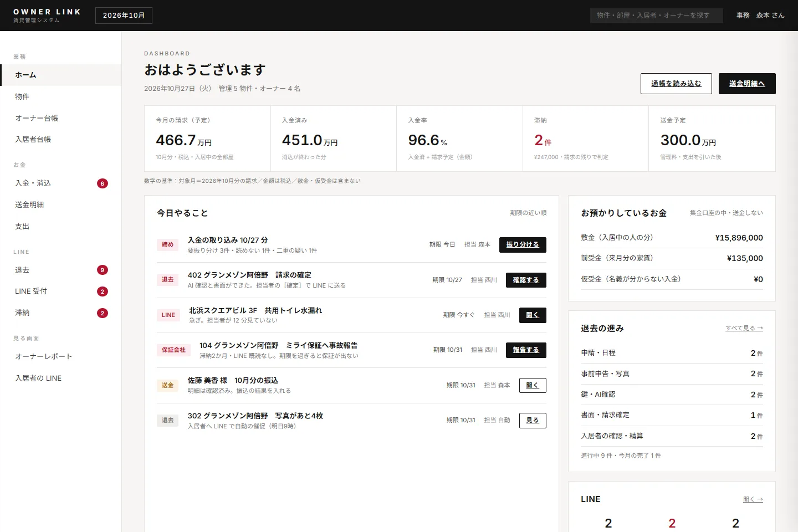Image resolution: width=798 pixels, height=532 pixels.
Task: Click the badge next to LINE 受付
Action: 103,291
